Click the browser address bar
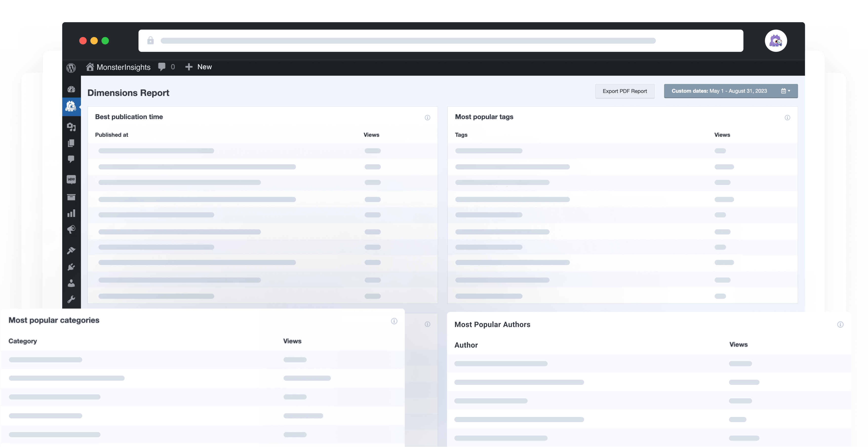The width and height of the screenshot is (868, 447). (x=440, y=41)
